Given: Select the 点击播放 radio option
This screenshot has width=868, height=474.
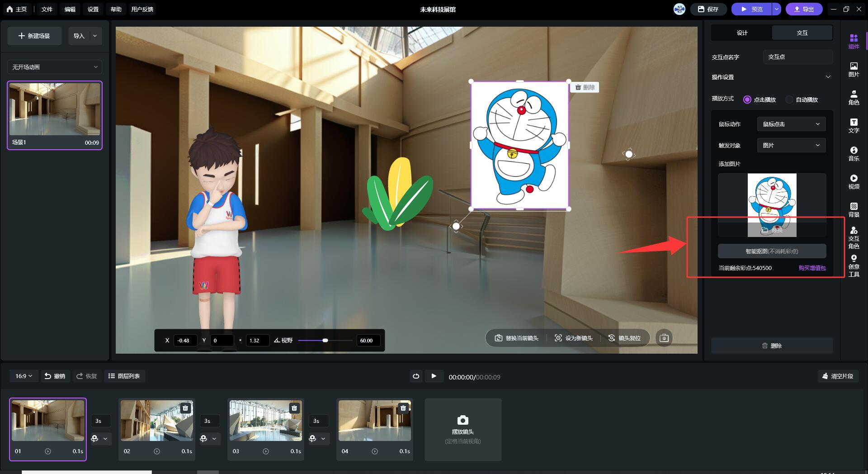Looking at the screenshot, I should [747, 100].
